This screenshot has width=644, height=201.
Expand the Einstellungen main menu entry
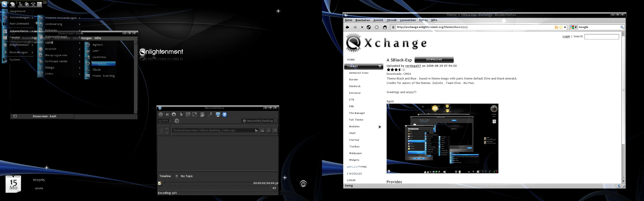(18, 52)
